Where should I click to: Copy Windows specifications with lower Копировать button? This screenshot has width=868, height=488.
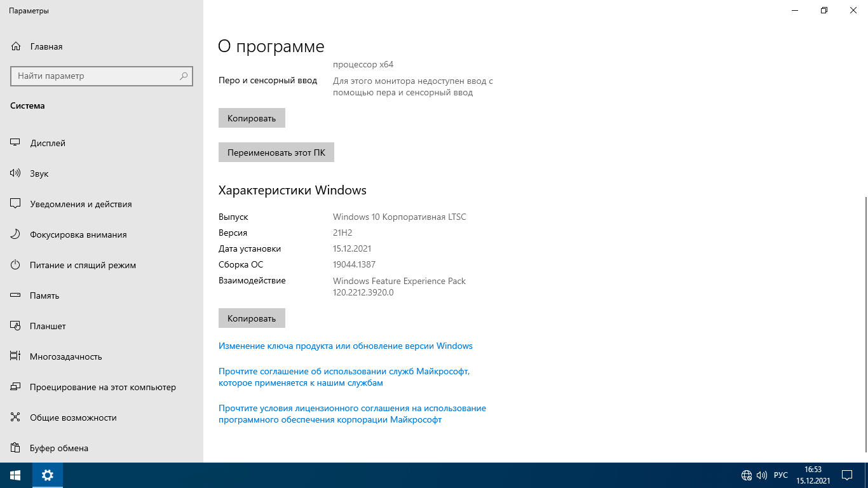tap(252, 318)
